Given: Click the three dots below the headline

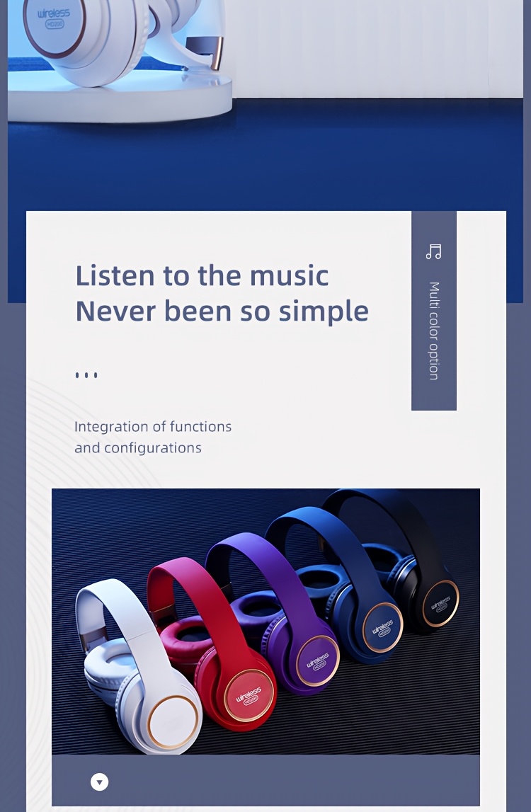Looking at the screenshot, I should click(x=86, y=375).
